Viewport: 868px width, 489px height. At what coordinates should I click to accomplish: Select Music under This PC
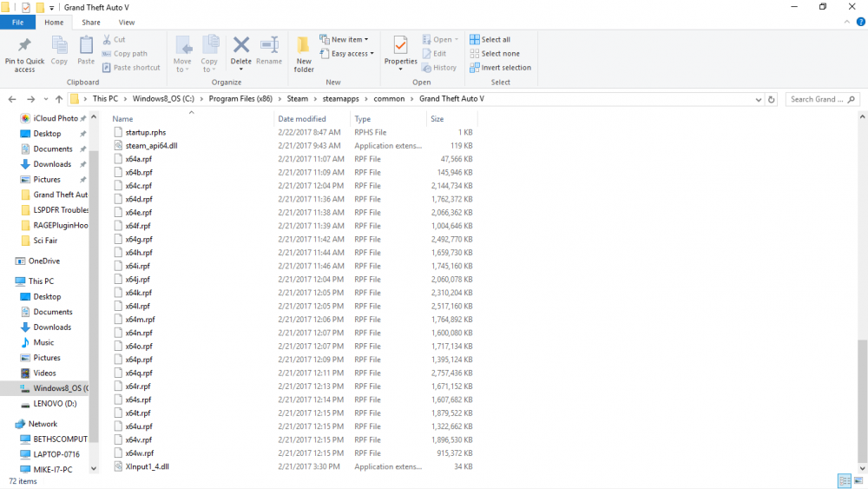43,342
